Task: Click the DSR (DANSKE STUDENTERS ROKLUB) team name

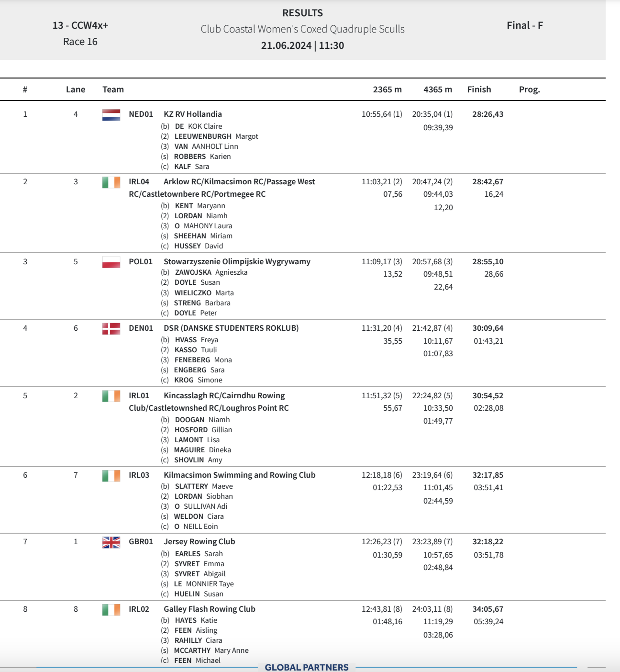Action: (x=231, y=328)
